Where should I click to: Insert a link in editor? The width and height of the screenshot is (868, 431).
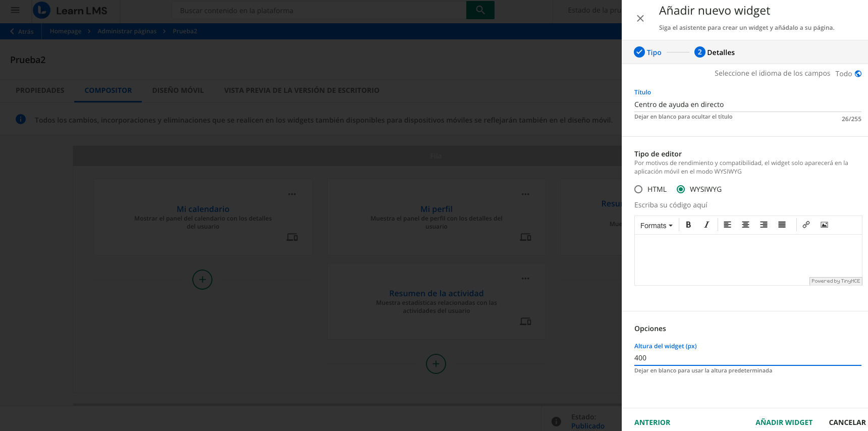806,225
